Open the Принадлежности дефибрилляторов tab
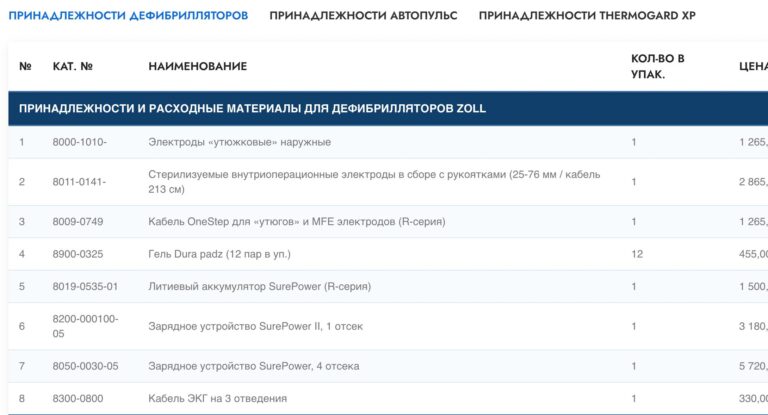 [x=128, y=16]
